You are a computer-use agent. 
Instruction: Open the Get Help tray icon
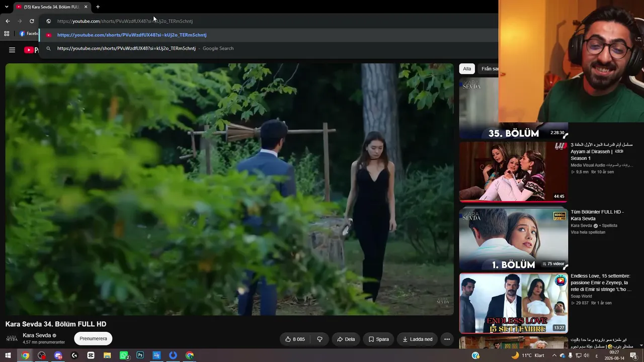click(x=475, y=355)
